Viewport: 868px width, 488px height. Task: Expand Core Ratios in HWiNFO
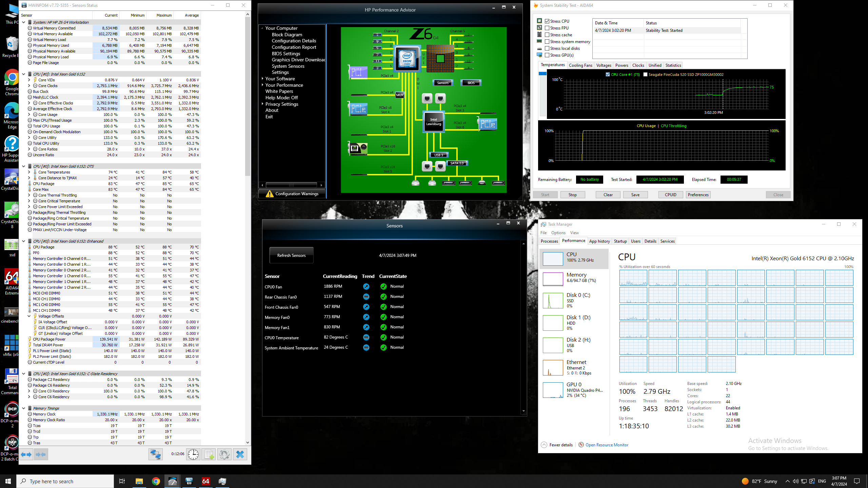(x=29, y=149)
